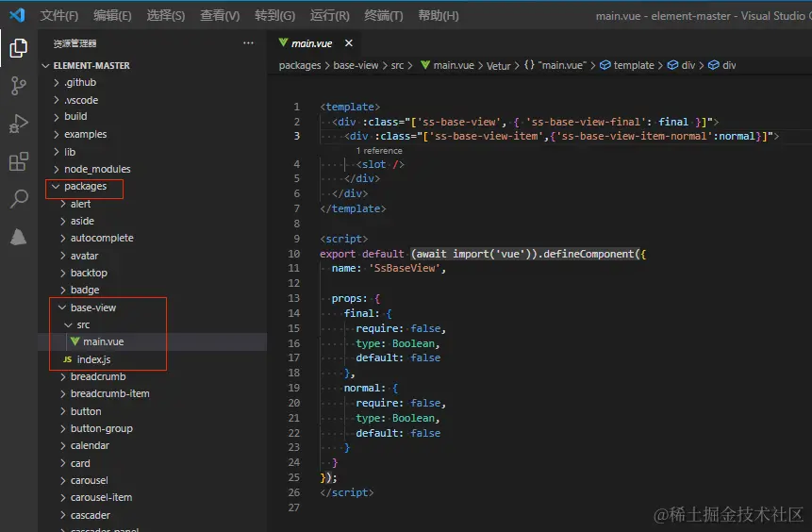Viewport: 812px width, 532px height.
Task: Click the JS icon beside index.js
Action: (67, 359)
